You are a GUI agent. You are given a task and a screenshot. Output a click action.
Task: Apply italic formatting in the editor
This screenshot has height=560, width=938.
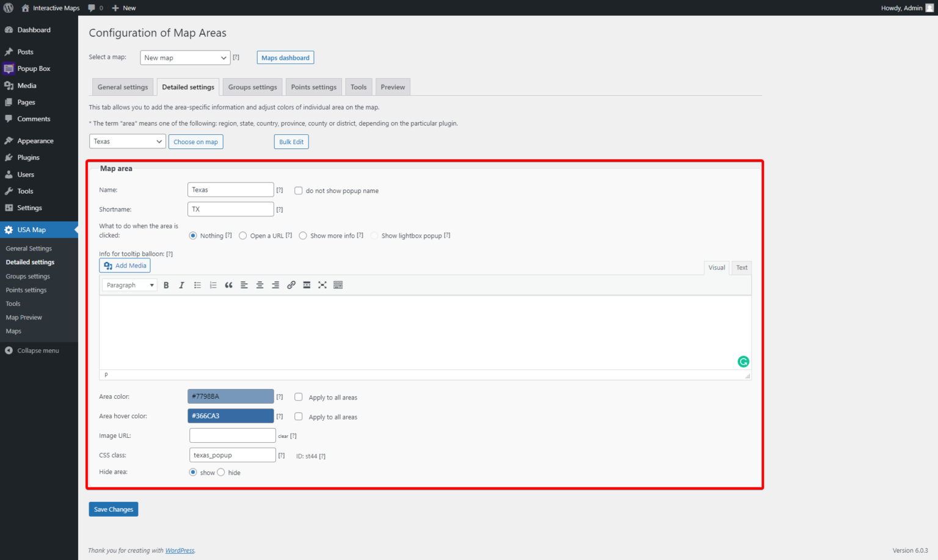tap(181, 285)
